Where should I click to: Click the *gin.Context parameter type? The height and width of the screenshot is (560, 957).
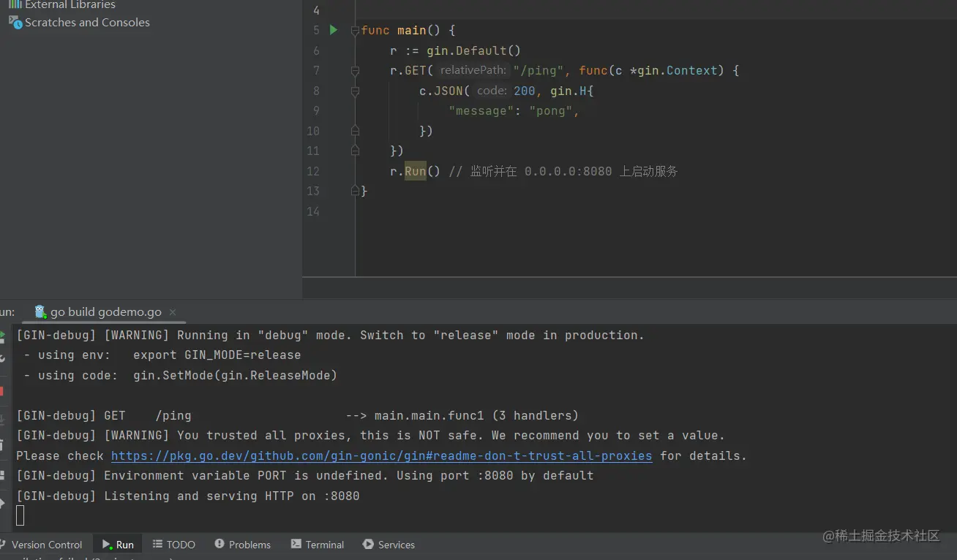pos(674,71)
